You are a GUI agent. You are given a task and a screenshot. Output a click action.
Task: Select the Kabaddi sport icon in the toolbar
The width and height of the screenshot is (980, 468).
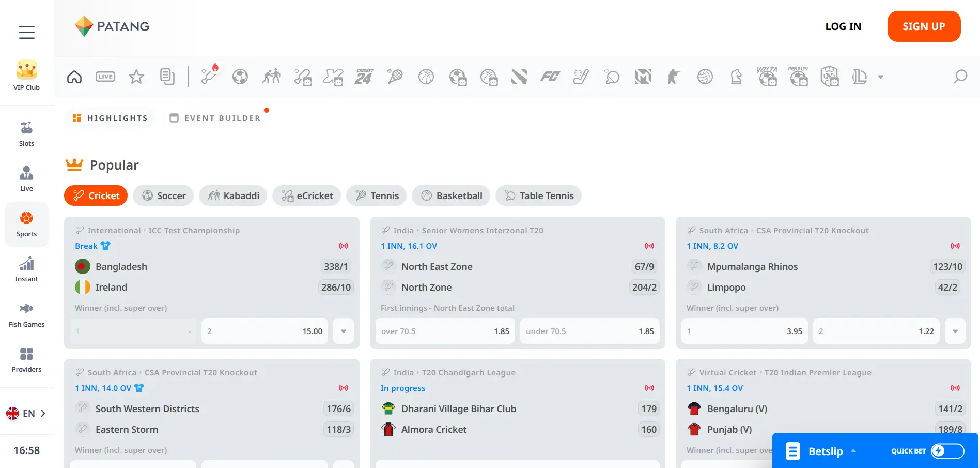coord(271,77)
